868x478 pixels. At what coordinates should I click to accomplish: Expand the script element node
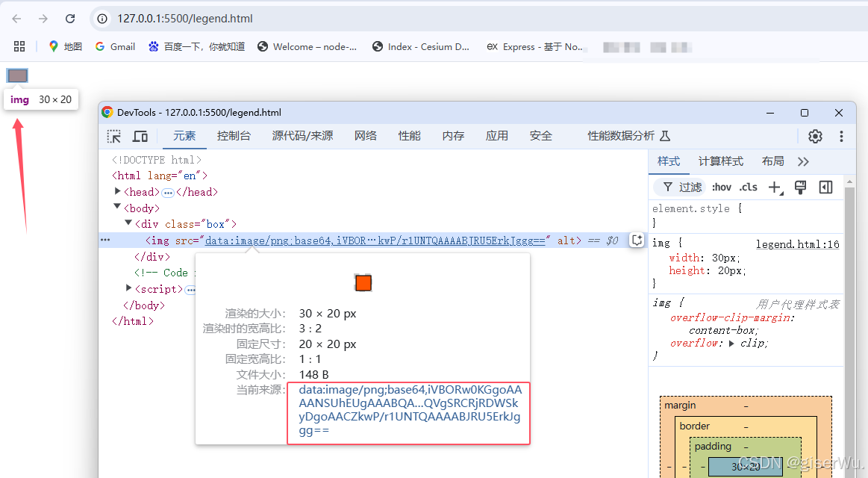click(128, 288)
